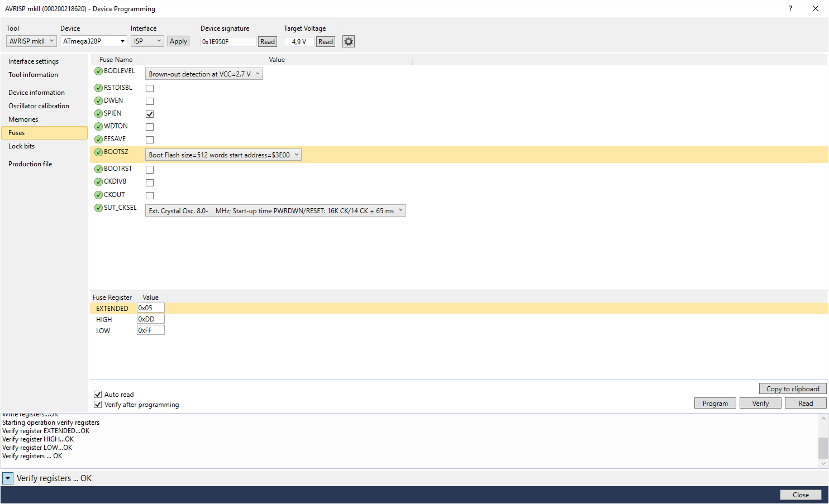The image size is (829, 504).
Task: Enable the EESAVE fuse checkbox
Action: pos(150,140)
